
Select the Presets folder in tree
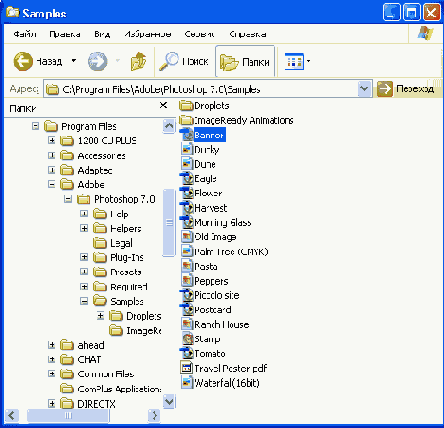coord(117,272)
